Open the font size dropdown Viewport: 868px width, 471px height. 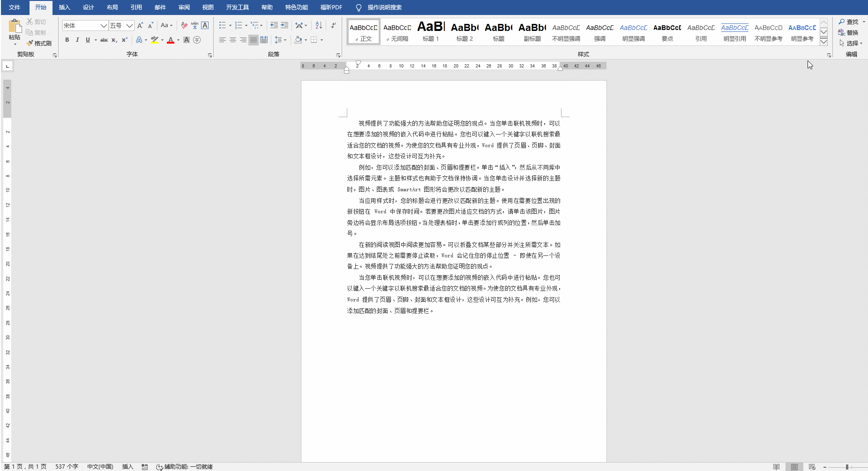pyautogui.click(x=130, y=25)
